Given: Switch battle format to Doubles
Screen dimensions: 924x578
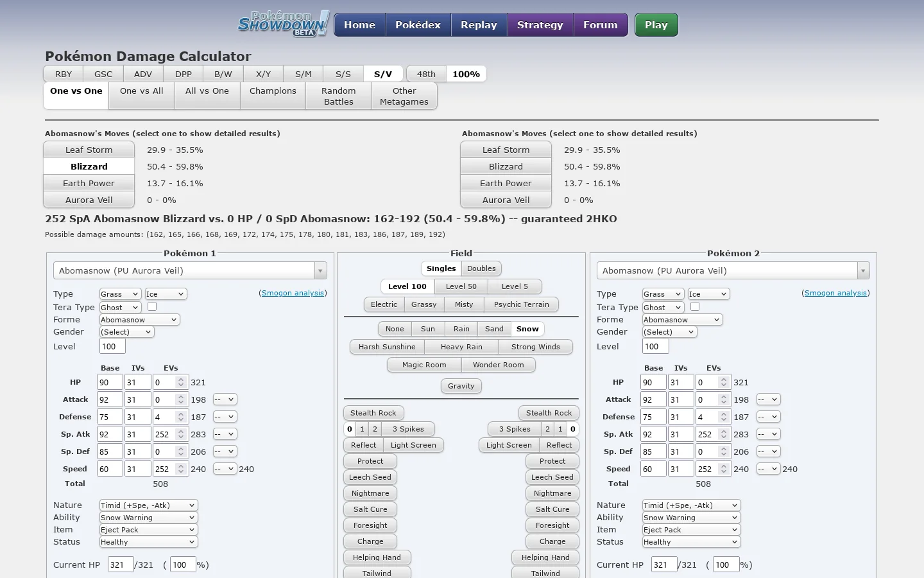Looking at the screenshot, I should point(481,268).
